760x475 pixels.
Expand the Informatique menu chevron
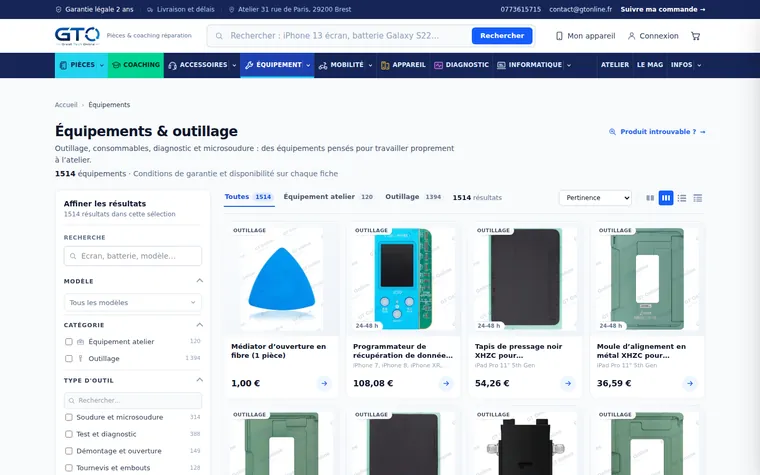coord(569,65)
